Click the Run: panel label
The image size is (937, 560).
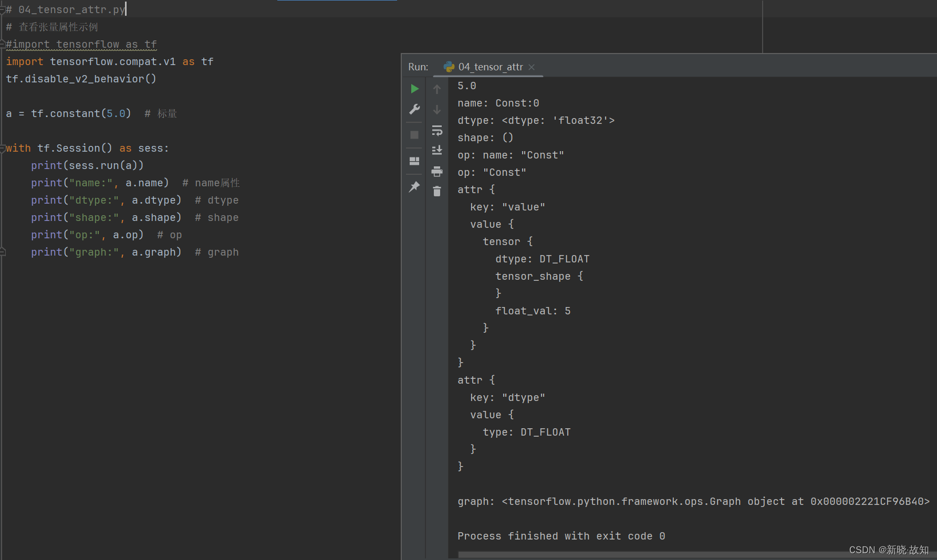(x=418, y=67)
